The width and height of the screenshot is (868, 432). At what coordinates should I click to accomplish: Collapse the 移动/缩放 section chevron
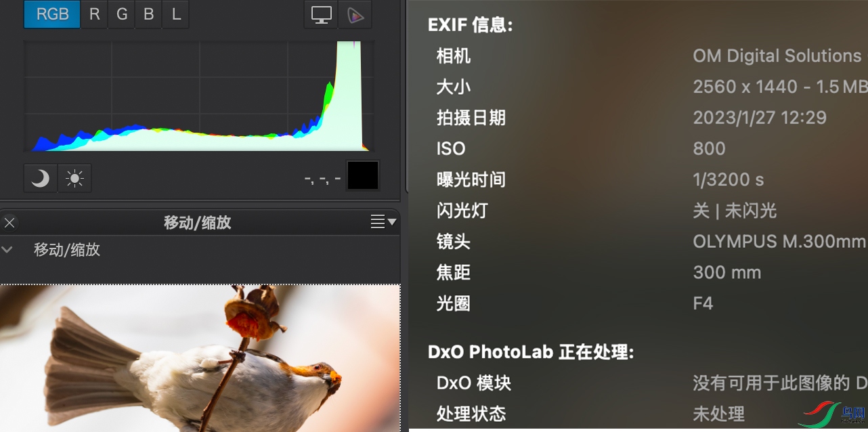(x=7, y=249)
